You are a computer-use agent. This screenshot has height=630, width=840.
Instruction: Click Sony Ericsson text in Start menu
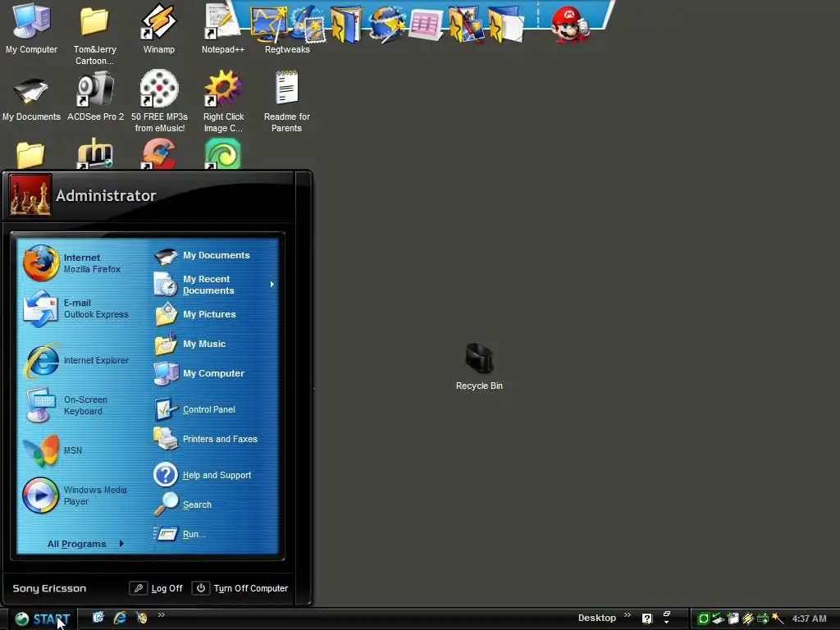coord(49,588)
